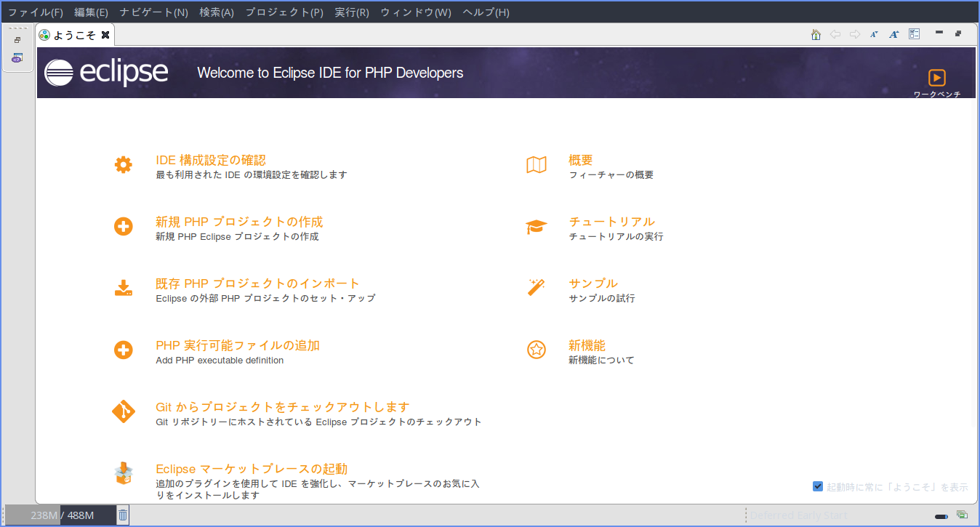Uncheck 起動時に常に「ようこそ」を表示 checkbox

pyautogui.click(x=818, y=486)
